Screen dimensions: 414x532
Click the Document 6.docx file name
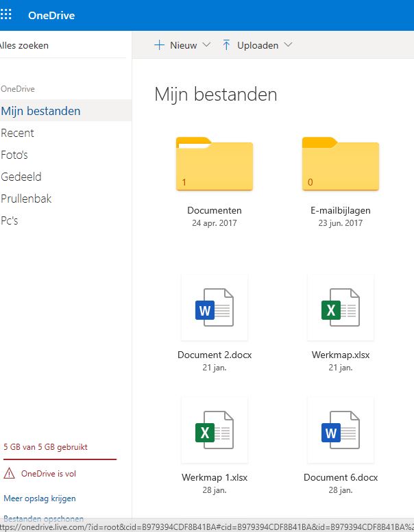pos(340,477)
